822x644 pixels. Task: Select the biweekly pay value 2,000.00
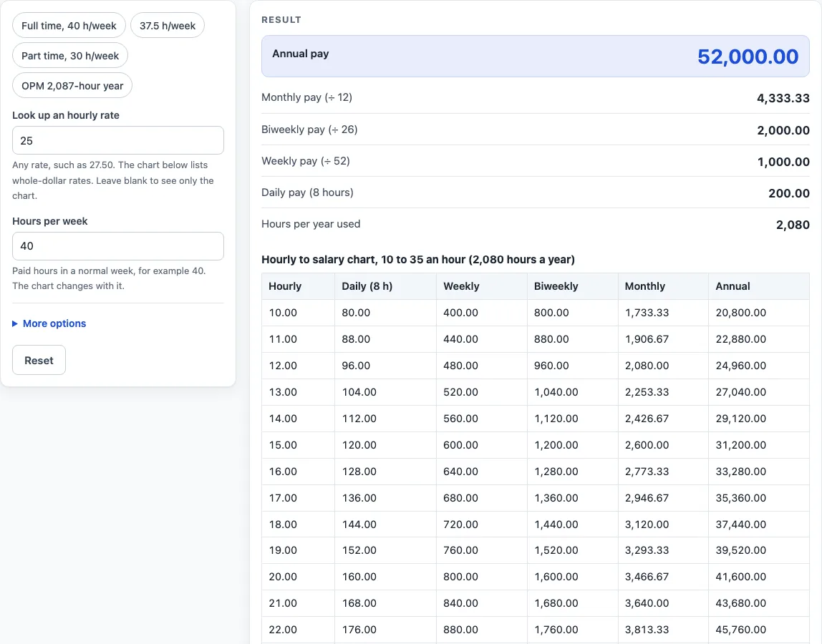pyautogui.click(x=783, y=130)
